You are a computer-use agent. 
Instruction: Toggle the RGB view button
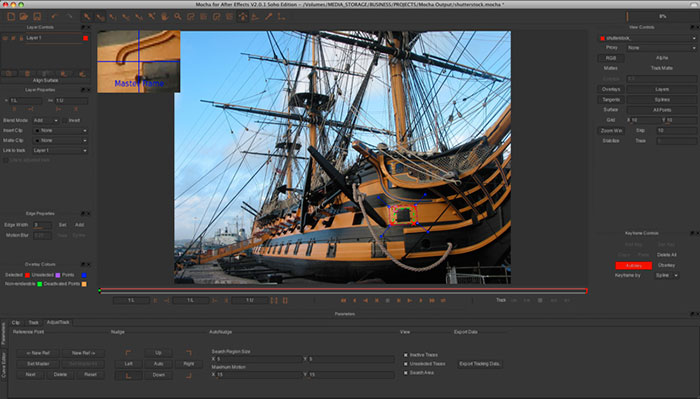pos(611,58)
